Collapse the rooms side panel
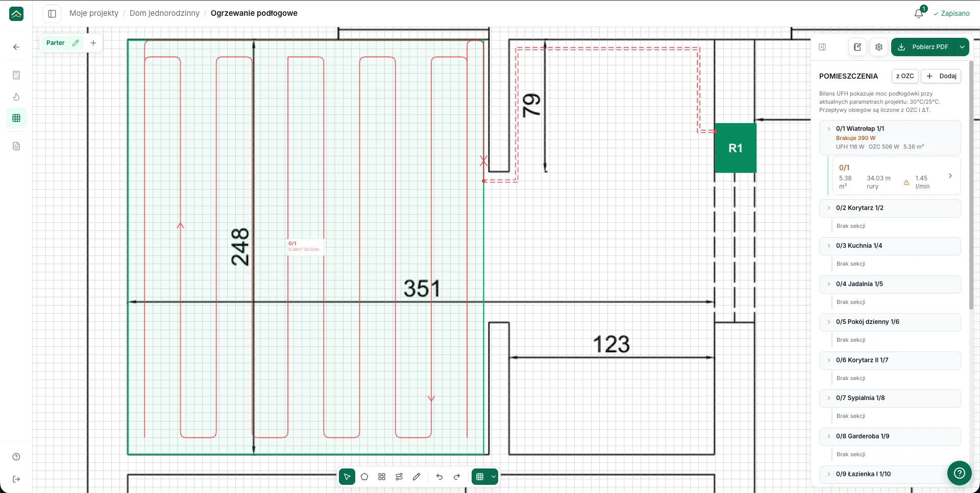 [822, 47]
